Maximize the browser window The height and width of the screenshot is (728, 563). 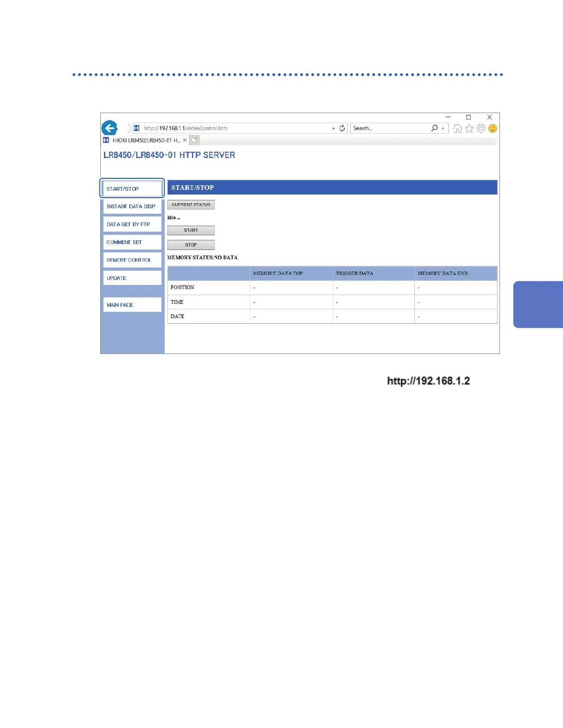point(468,117)
